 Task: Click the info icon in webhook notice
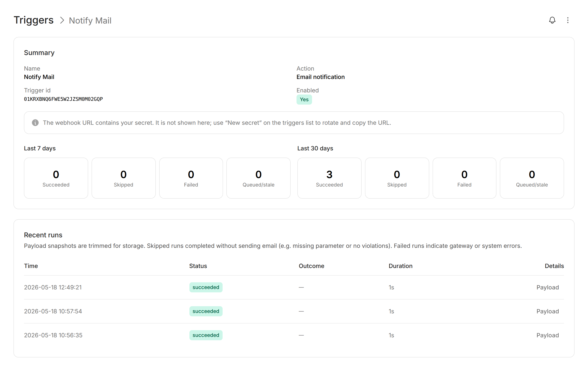pyautogui.click(x=35, y=122)
